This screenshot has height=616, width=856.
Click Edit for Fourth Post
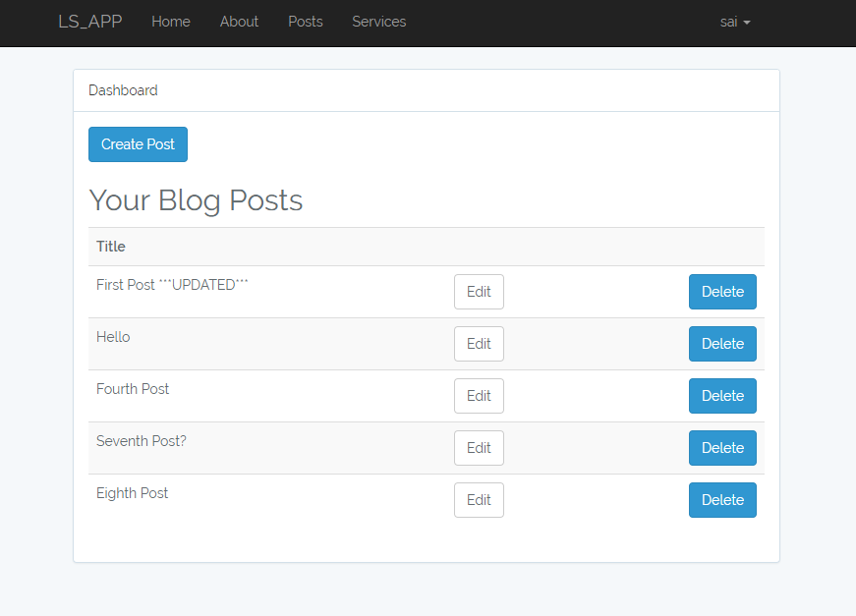(479, 396)
